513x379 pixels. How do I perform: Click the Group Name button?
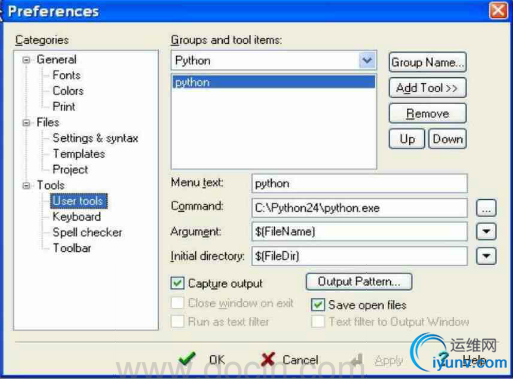[x=428, y=62]
